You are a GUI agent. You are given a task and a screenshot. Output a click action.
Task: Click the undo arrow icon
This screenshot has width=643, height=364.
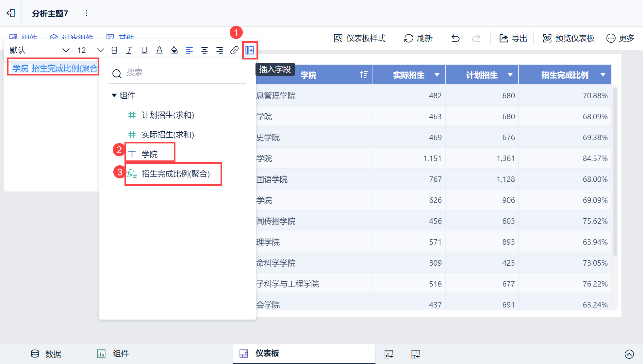click(455, 38)
